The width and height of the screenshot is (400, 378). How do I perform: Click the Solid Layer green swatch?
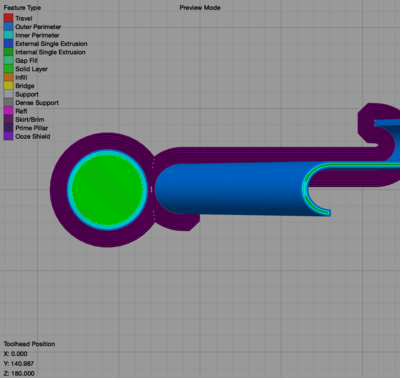pyautogui.click(x=8, y=69)
